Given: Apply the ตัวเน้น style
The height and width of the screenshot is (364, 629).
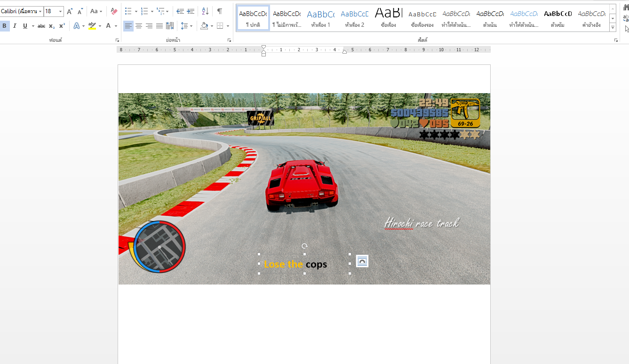Looking at the screenshot, I should tap(490, 18).
